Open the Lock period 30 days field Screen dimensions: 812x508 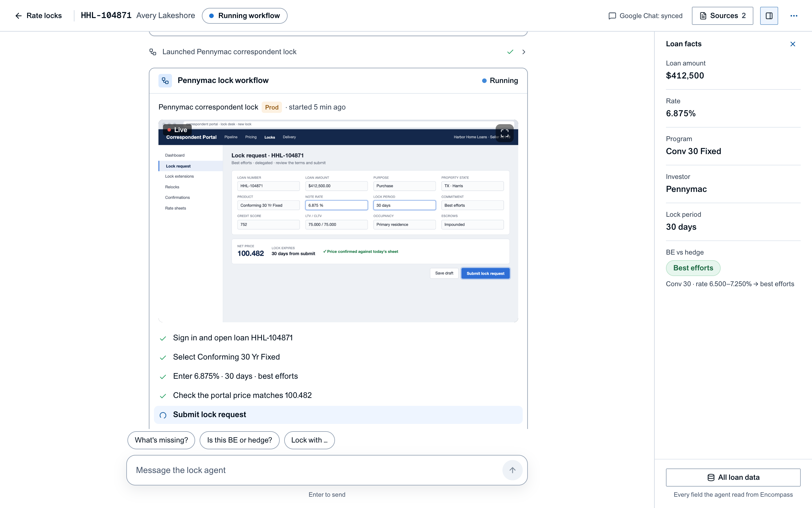coord(404,205)
